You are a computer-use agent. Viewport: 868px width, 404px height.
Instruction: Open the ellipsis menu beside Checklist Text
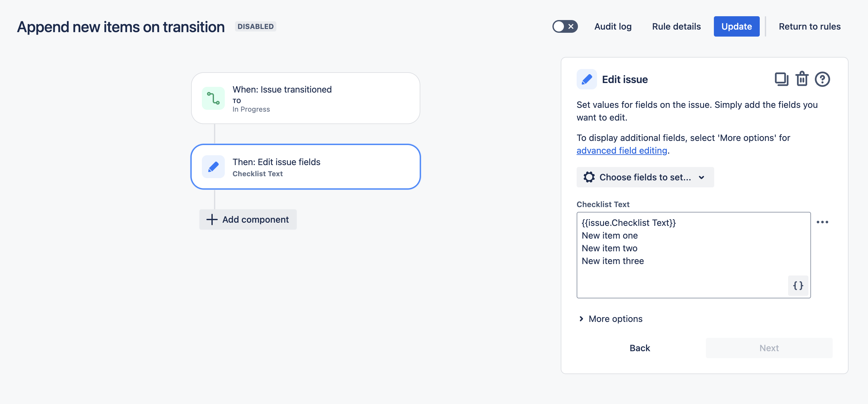pyautogui.click(x=823, y=221)
